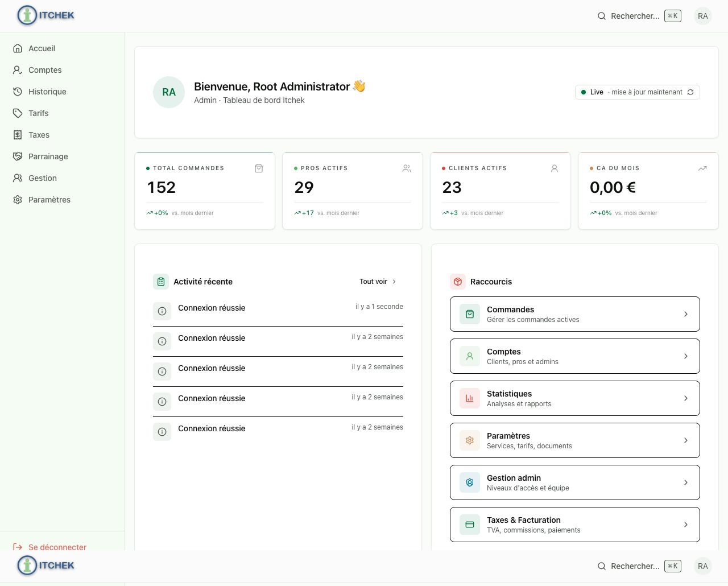Click the chevron on Comptes shortcut

click(x=686, y=356)
